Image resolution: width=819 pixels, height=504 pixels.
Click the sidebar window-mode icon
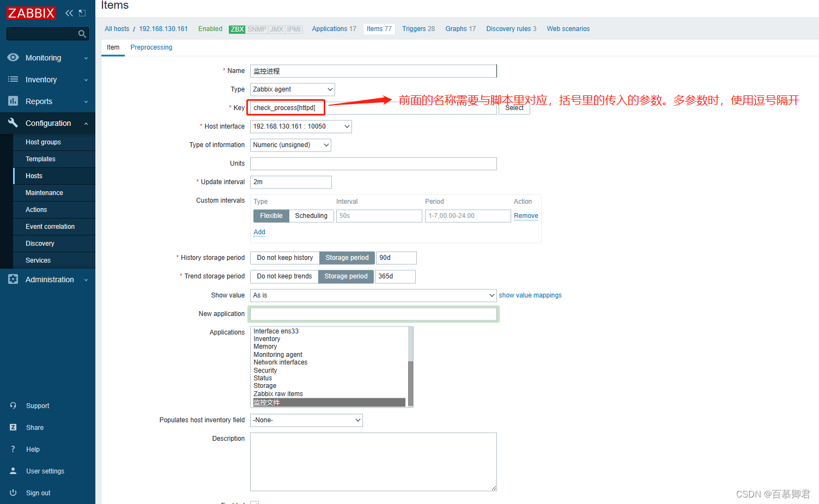[82, 13]
